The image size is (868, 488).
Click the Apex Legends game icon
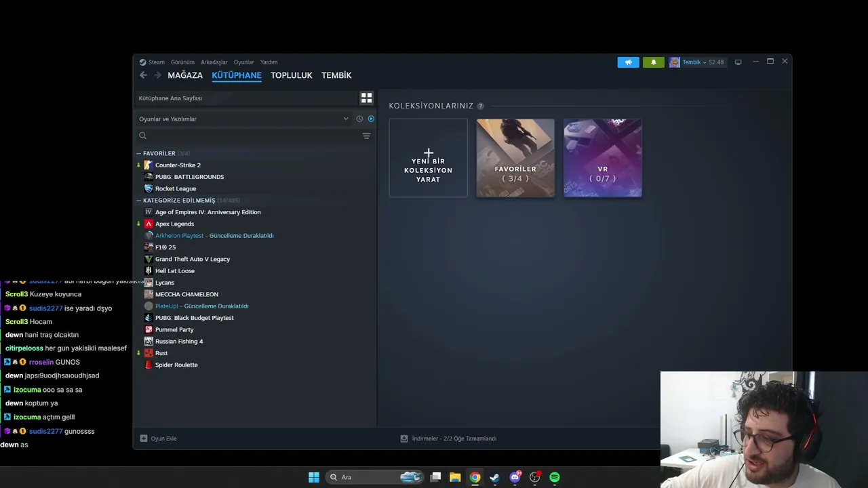tap(149, 224)
